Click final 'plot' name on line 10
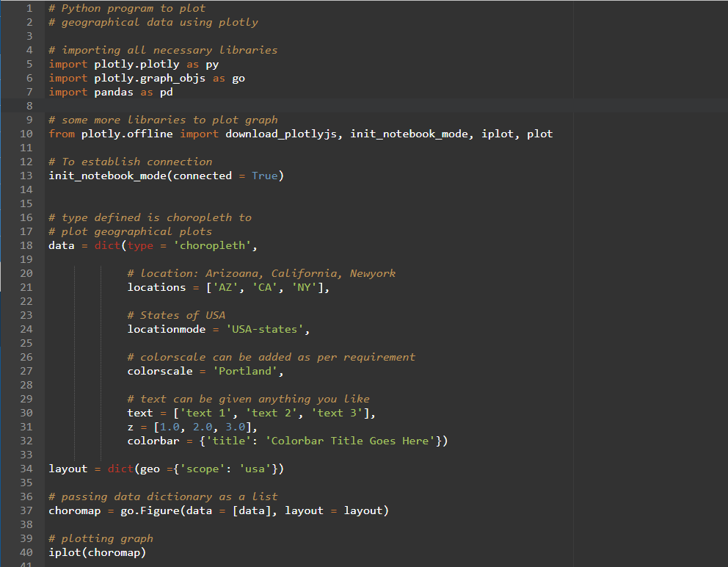Image resolution: width=728 pixels, height=567 pixels. point(539,134)
